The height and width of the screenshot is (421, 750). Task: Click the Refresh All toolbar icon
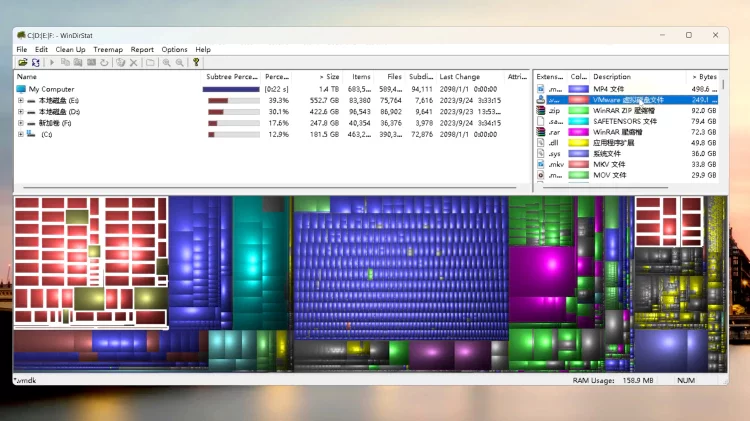[35, 62]
